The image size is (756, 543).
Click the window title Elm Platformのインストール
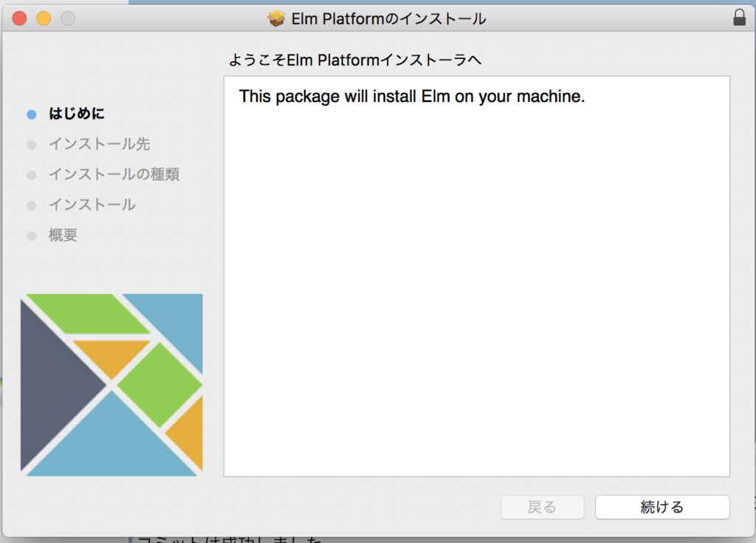tap(388, 18)
